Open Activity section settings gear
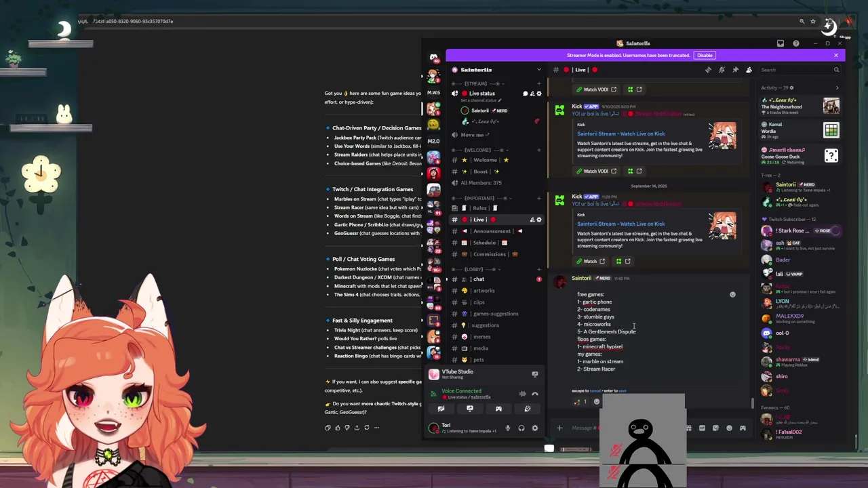This screenshot has height=488, width=868. point(791,87)
